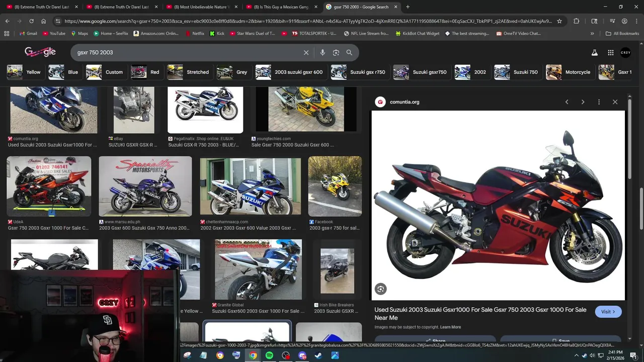Open the large red Suzuki preview image

pos(498,206)
